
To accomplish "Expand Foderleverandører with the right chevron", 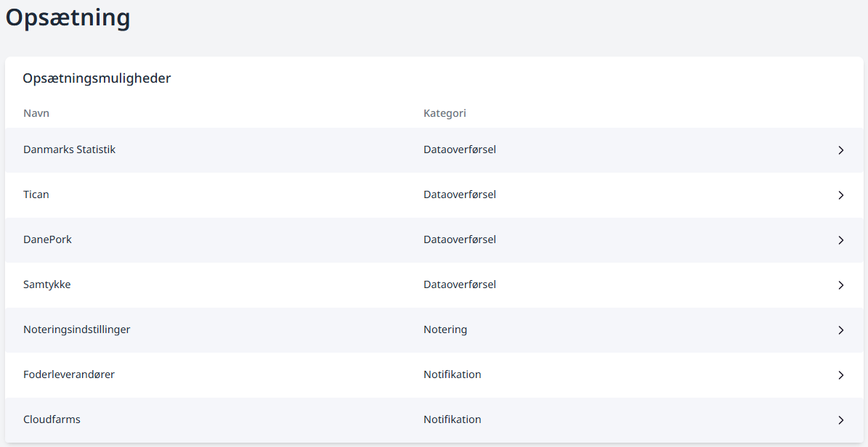I will point(840,375).
